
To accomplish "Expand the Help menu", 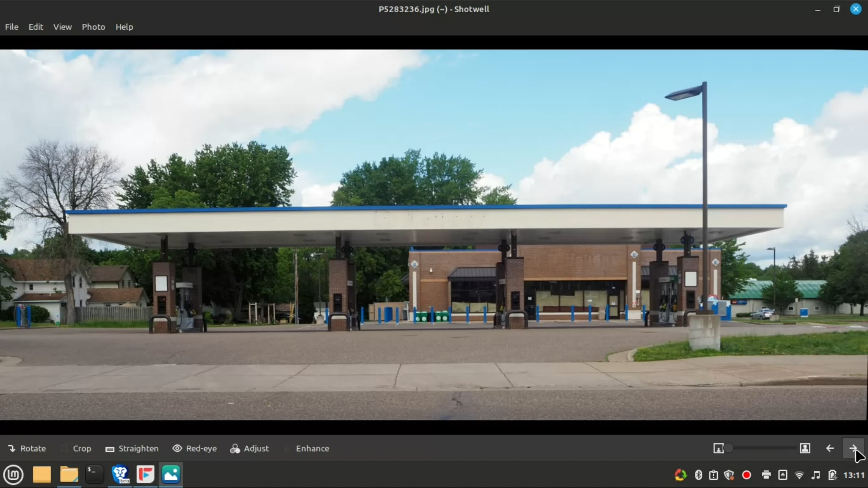I will tap(124, 27).
